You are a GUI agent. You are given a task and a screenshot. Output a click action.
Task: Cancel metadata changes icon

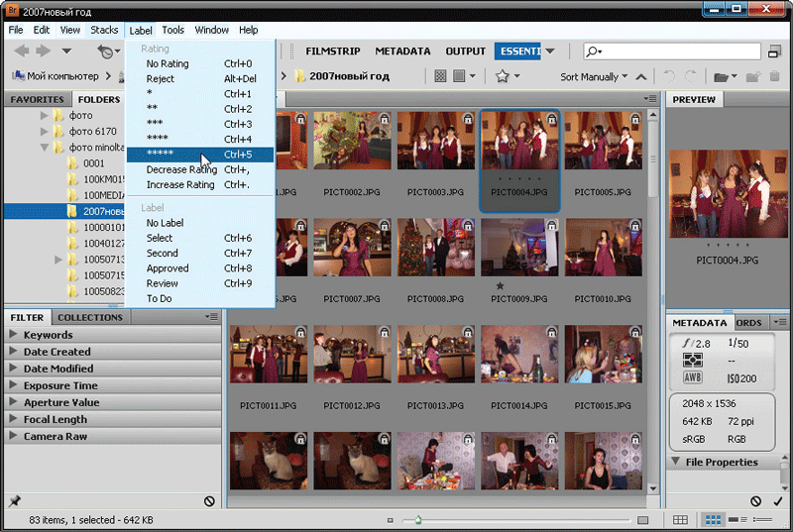pos(755,501)
